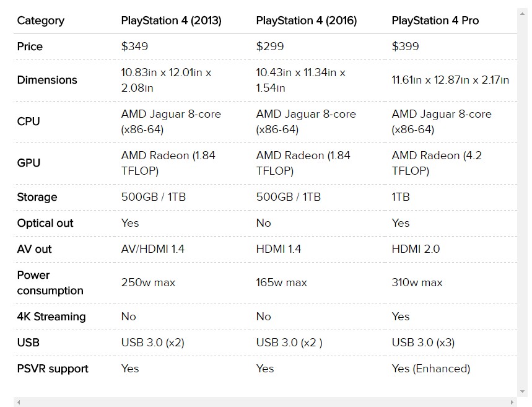Click the left arrow of horizontal scrollbar

(18, 403)
